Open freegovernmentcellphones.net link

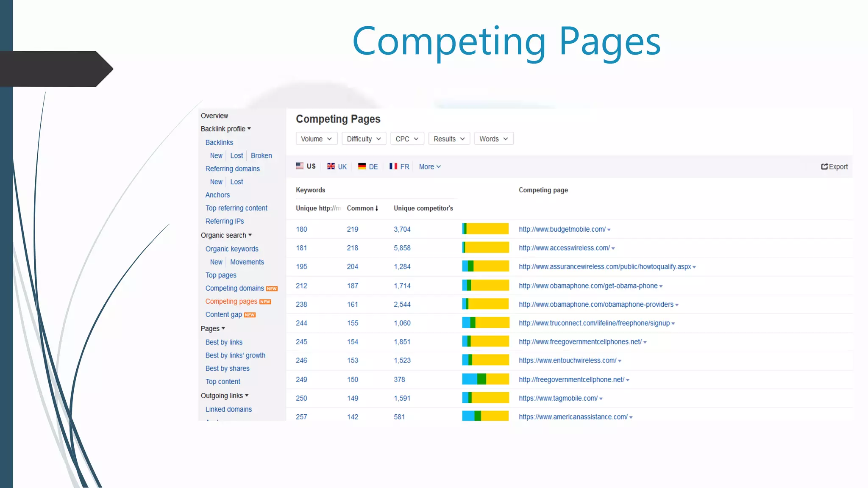(580, 342)
